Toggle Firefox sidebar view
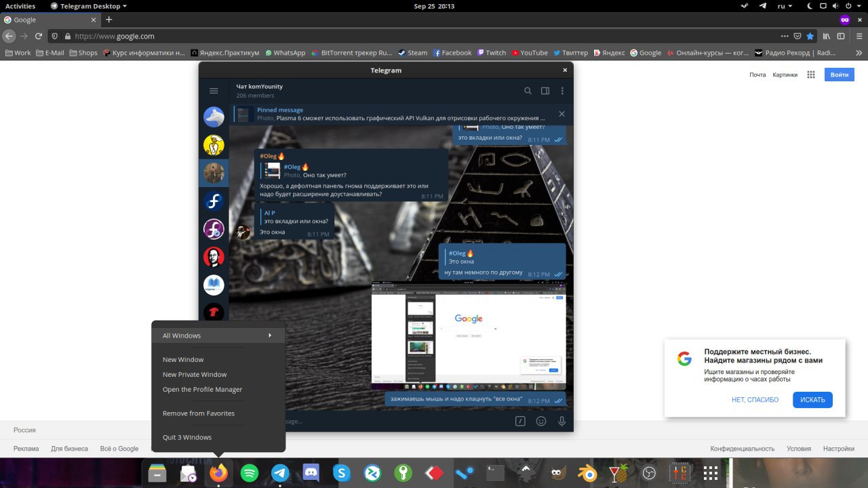The height and width of the screenshot is (488, 868). point(842,36)
